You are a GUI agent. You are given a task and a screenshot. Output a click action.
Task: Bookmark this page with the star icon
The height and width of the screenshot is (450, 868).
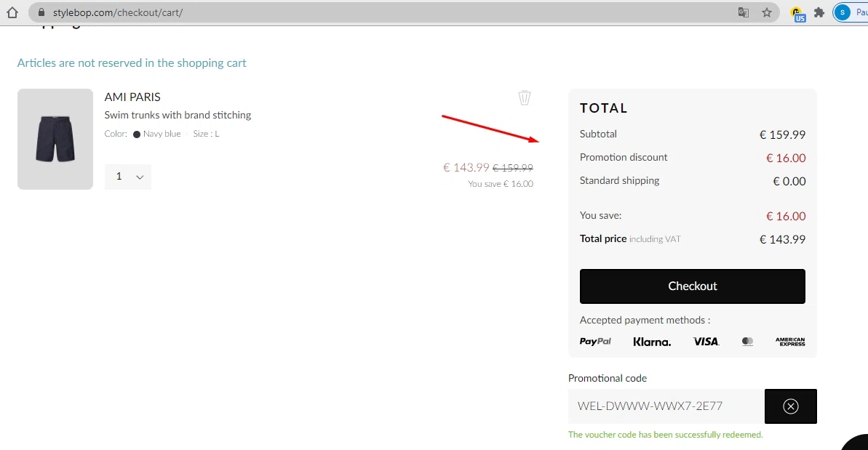click(x=767, y=12)
